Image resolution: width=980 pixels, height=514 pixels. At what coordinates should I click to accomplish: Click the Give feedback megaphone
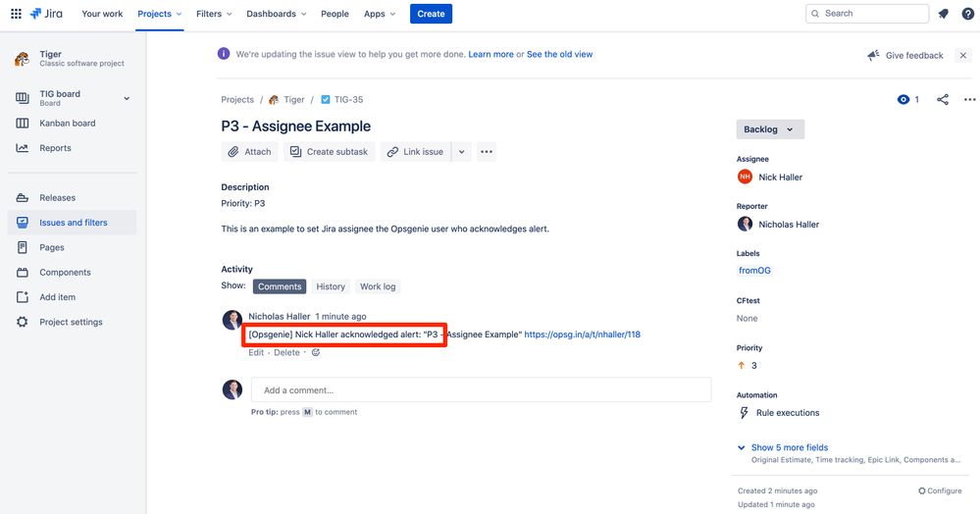point(905,55)
